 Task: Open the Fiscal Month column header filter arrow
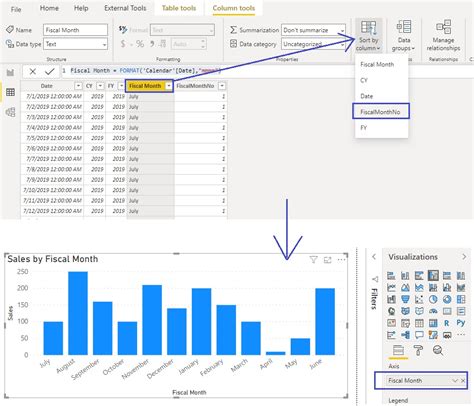pos(169,86)
